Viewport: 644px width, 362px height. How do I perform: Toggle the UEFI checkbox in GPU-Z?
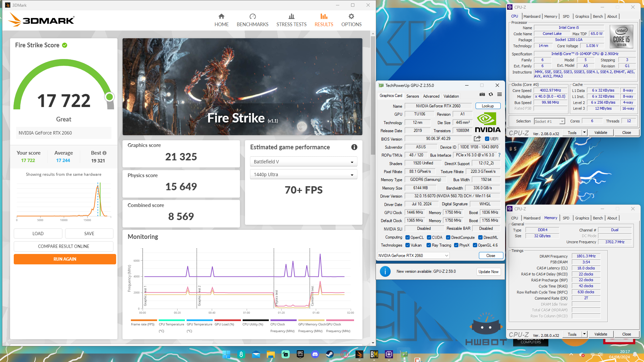(487, 139)
